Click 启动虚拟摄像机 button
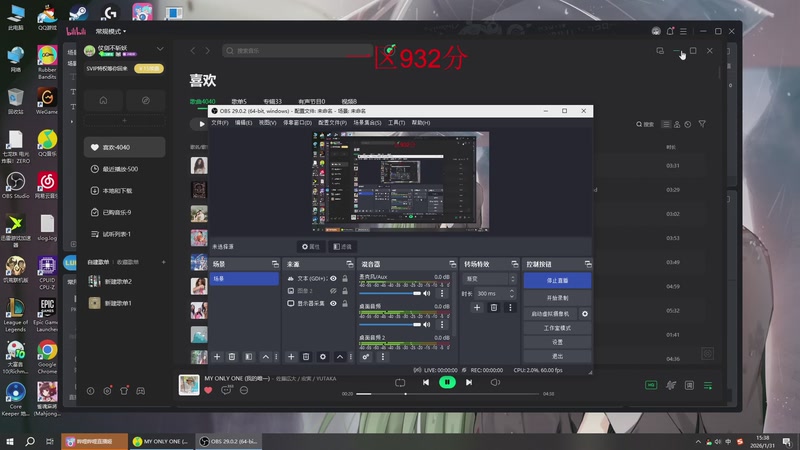This screenshot has width=800, height=450. (x=550, y=314)
